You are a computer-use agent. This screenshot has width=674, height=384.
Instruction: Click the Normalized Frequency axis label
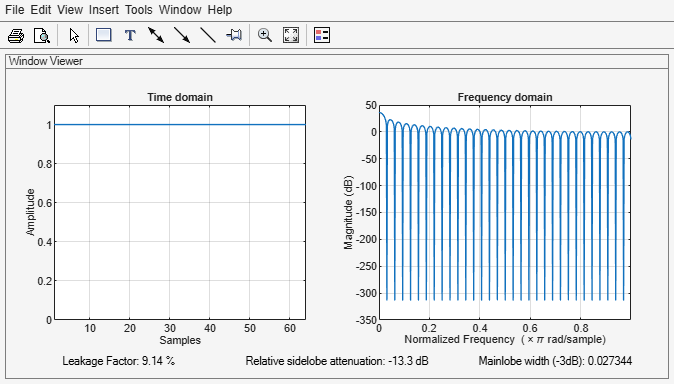505,339
